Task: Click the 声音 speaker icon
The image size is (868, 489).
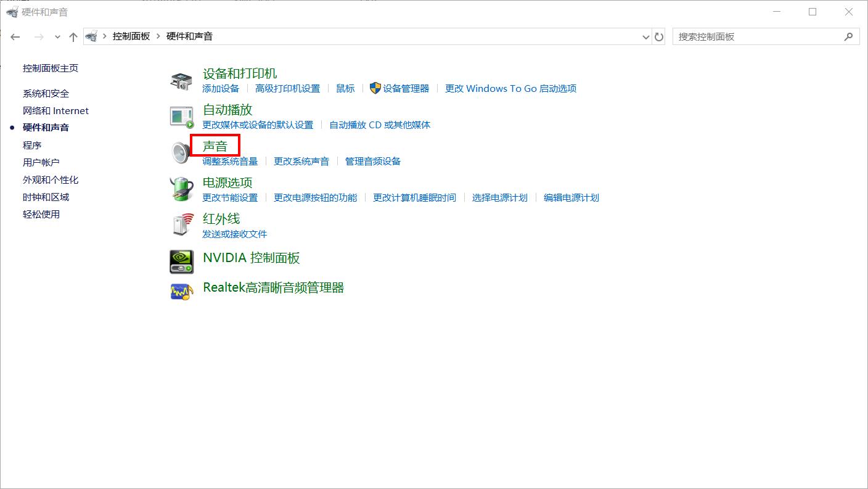Action: tap(181, 152)
